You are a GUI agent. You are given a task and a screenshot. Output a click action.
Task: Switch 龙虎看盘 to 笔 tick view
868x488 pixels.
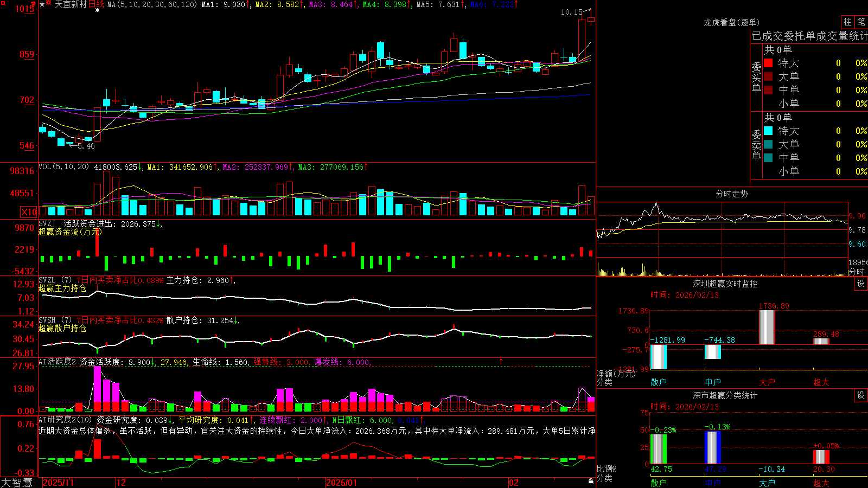point(861,22)
